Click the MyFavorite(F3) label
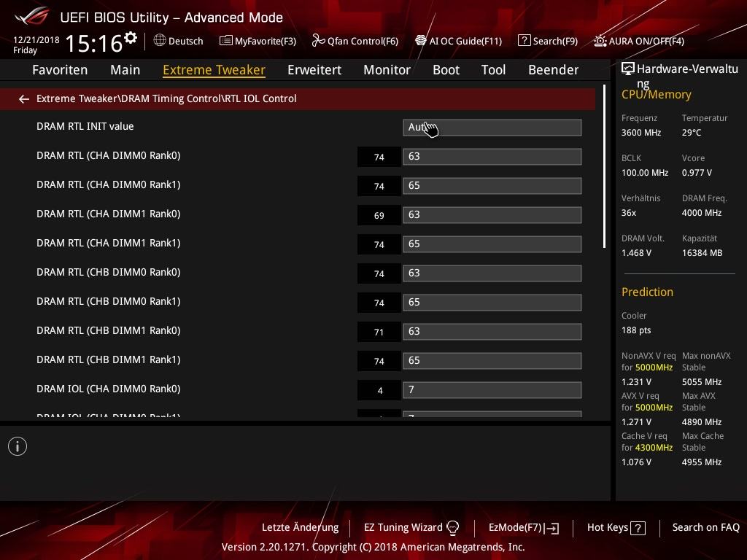The width and height of the screenshot is (747, 560). point(266,42)
